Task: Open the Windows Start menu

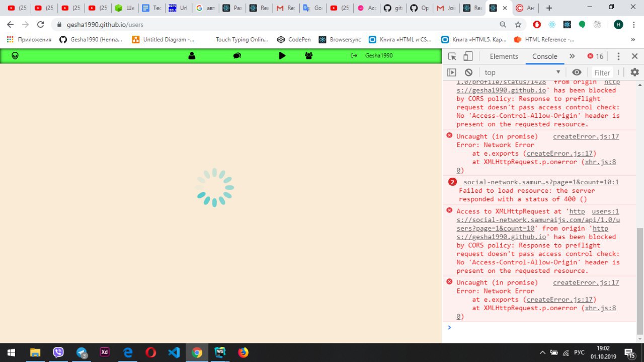Action: [x=11, y=352]
